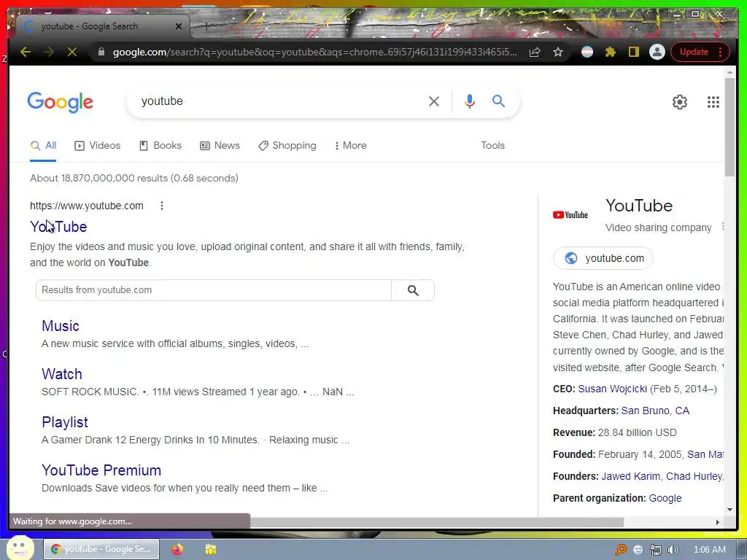Click the 1:06 AM clock
Image resolution: width=747 pixels, height=560 pixels.
click(x=709, y=550)
